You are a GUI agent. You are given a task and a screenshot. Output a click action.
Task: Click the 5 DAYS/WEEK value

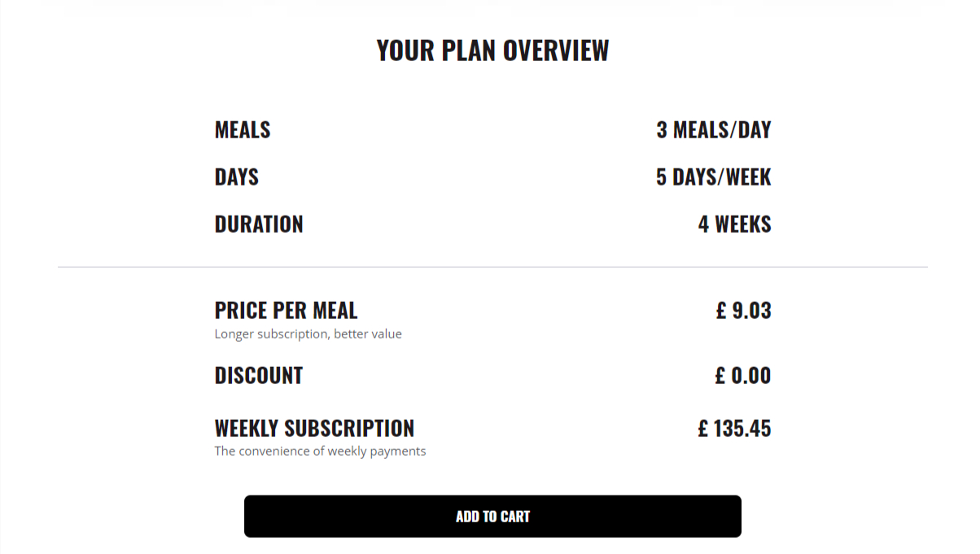tap(713, 177)
